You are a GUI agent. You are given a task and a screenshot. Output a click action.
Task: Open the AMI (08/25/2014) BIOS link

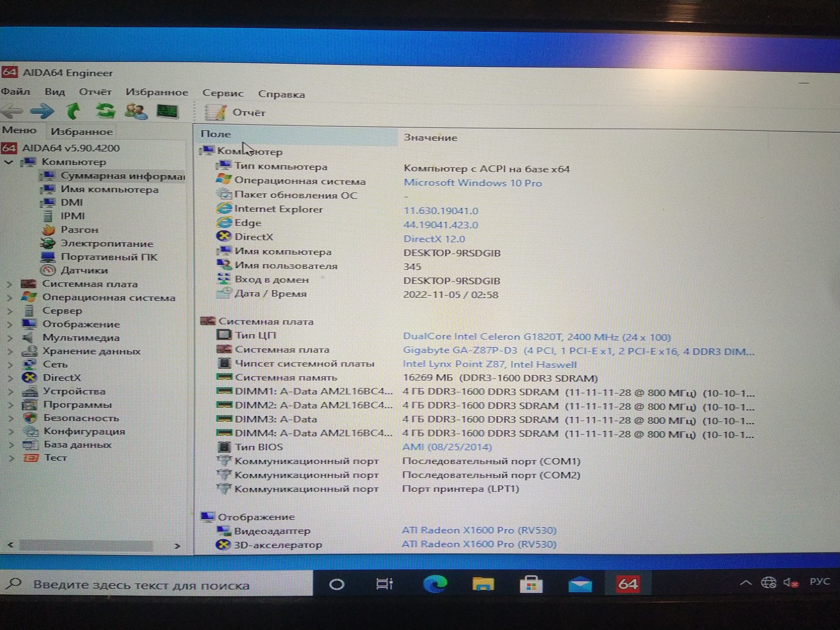point(447,447)
